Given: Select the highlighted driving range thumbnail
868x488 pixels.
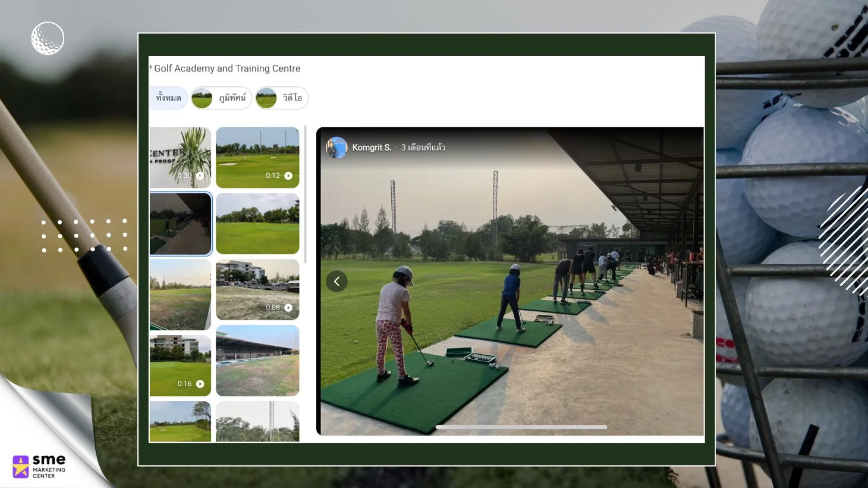Looking at the screenshot, I should (180, 224).
